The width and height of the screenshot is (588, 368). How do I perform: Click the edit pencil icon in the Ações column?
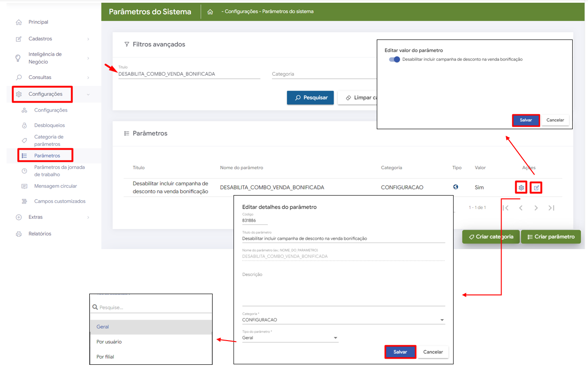536,188
